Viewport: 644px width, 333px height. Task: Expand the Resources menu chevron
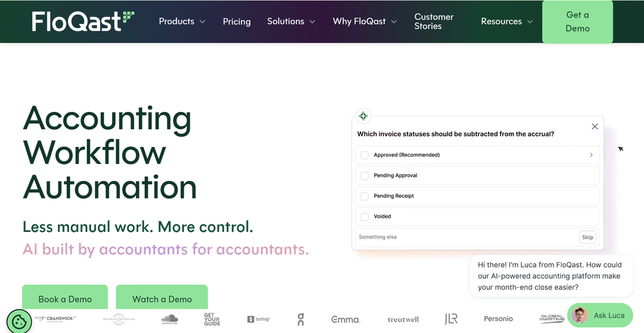pos(530,22)
